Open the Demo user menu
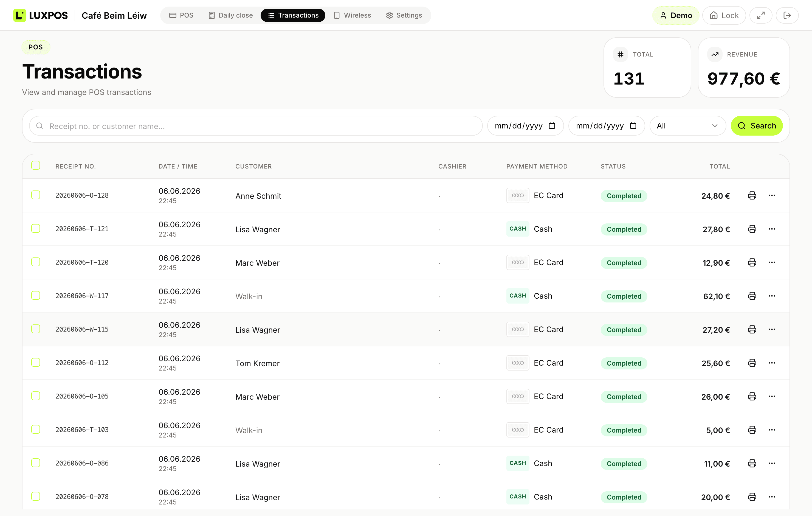812x516 pixels. point(676,16)
